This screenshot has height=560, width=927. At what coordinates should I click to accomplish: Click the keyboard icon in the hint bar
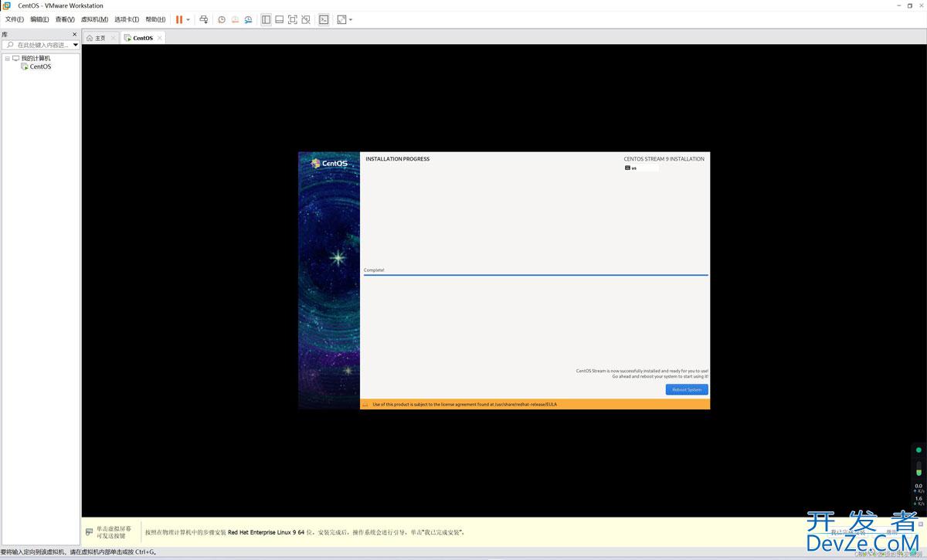coord(90,532)
